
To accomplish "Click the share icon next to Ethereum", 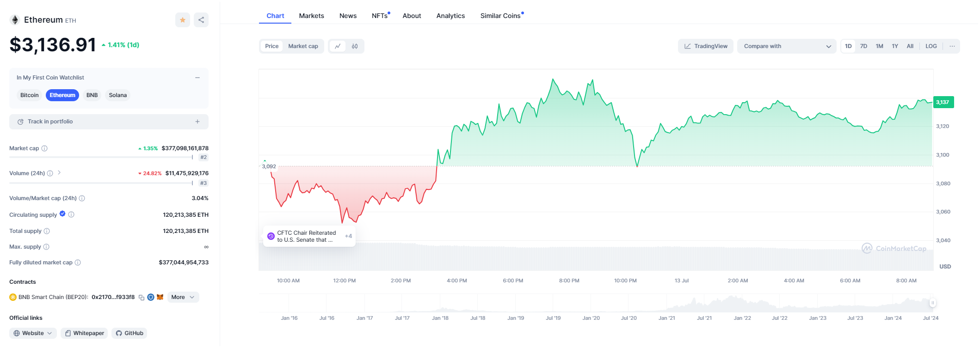I will [x=201, y=20].
